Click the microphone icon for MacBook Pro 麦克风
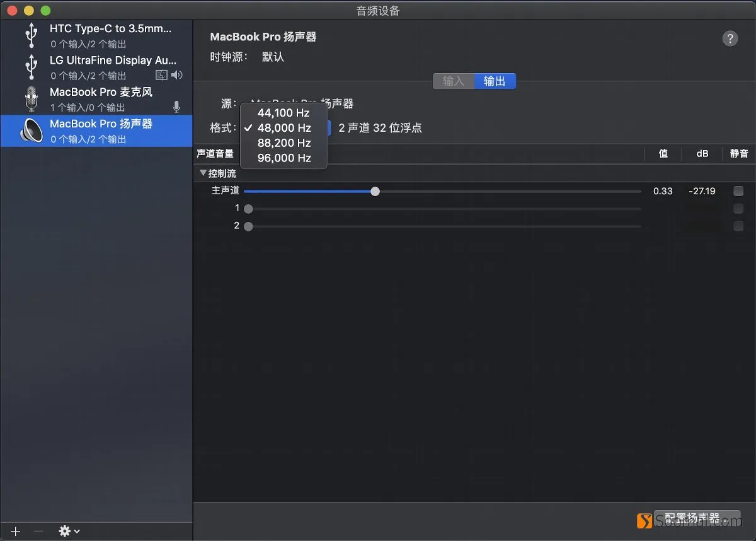Image resolution: width=756 pixels, height=541 pixels. pos(31,99)
